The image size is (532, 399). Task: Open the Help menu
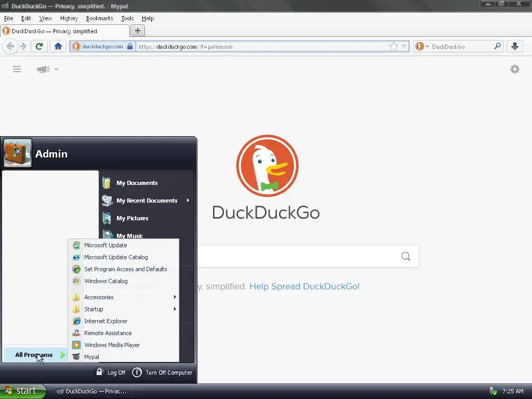(148, 18)
